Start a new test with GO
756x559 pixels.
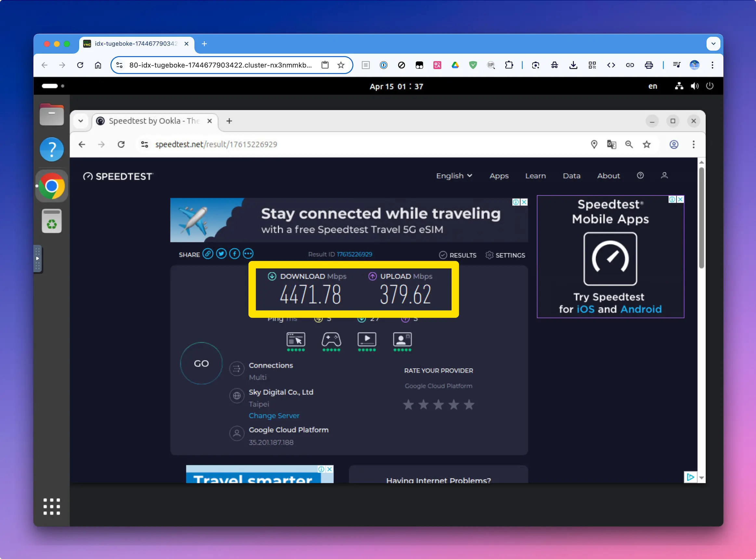tap(202, 363)
